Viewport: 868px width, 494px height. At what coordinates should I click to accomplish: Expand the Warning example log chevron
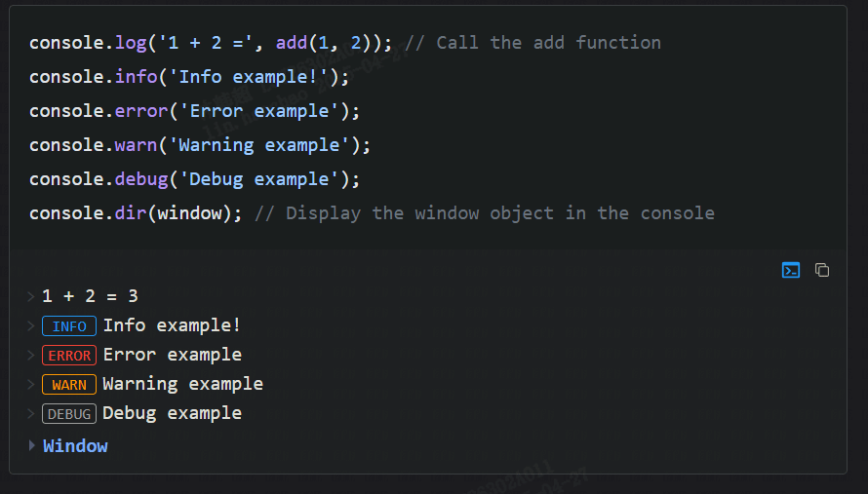(x=32, y=384)
